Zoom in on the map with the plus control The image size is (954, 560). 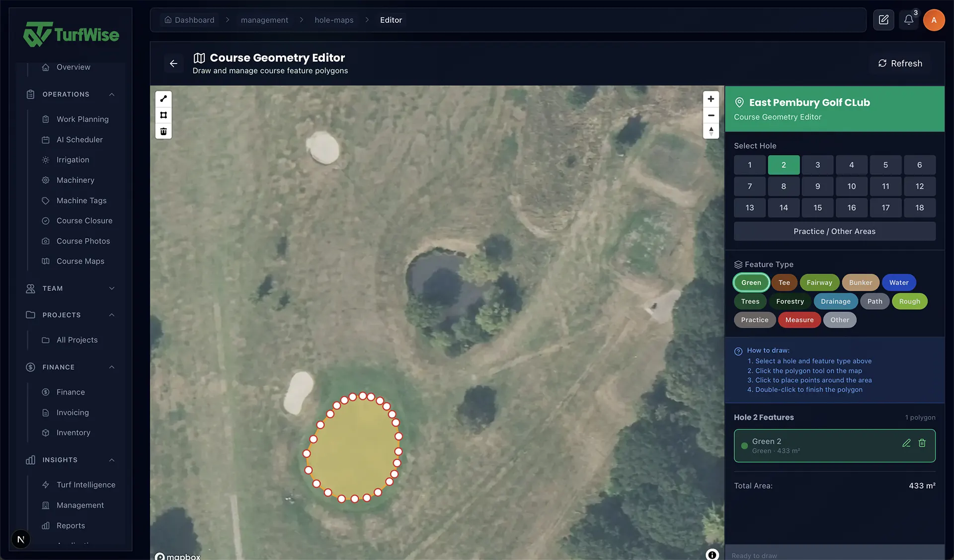pyautogui.click(x=711, y=99)
